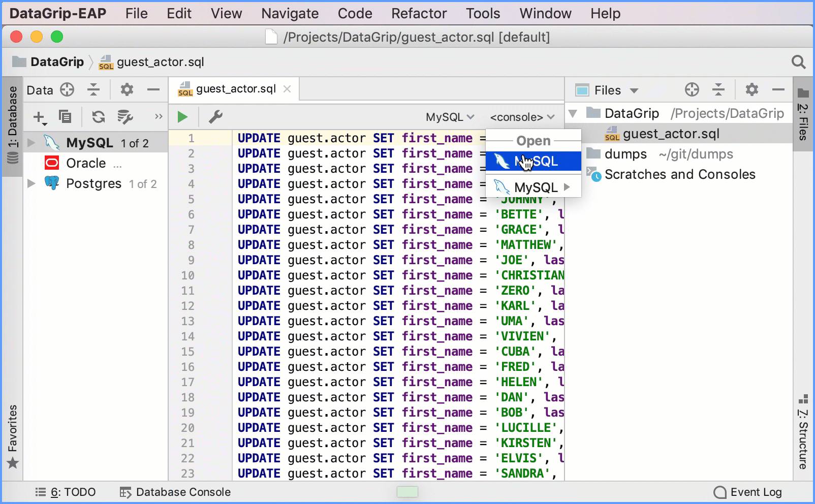Locate the current file in the Database panel via the crosshair icon
Viewport: 815px width, 504px height.
(x=67, y=90)
